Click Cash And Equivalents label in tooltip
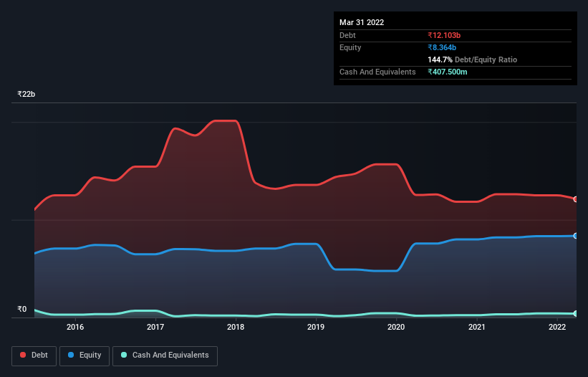The height and width of the screenshot is (377, 588). pos(377,72)
